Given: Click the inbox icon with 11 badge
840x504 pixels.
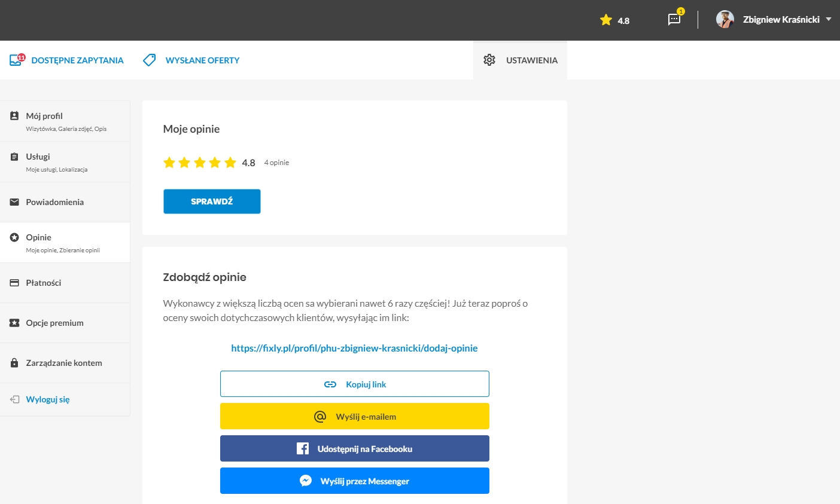Looking at the screenshot, I should (16, 60).
